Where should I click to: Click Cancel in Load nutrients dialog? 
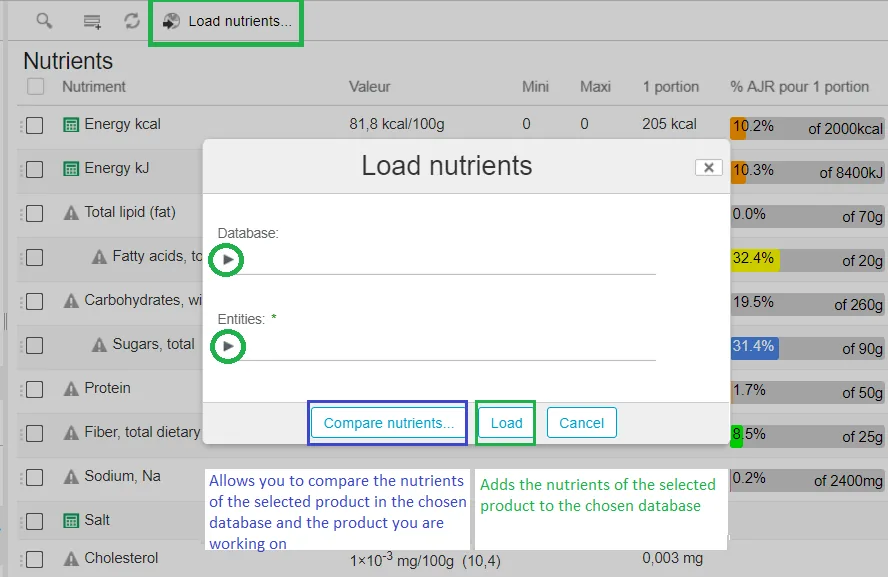pos(582,423)
